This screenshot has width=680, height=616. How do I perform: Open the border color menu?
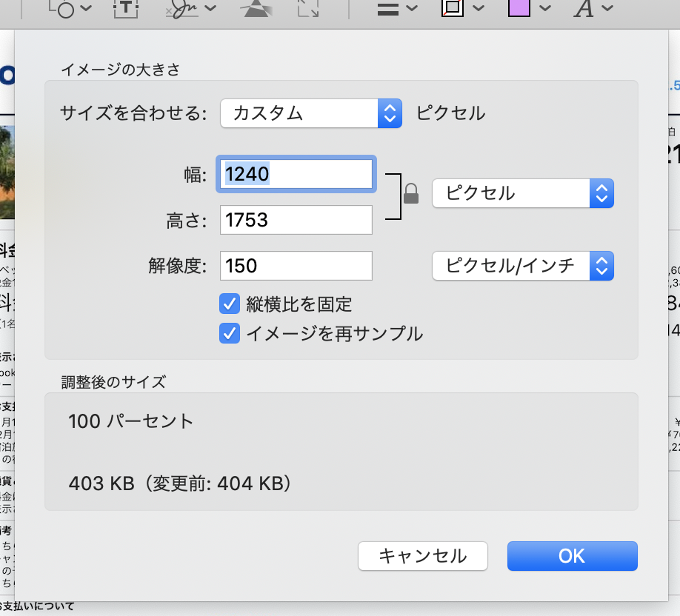(462, 8)
